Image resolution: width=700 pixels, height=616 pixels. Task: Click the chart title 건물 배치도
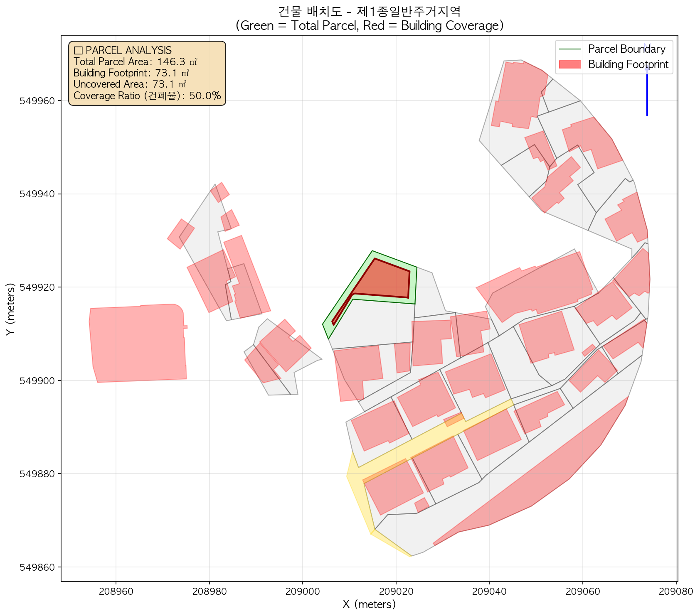pyautogui.click(x=370, y=10)
